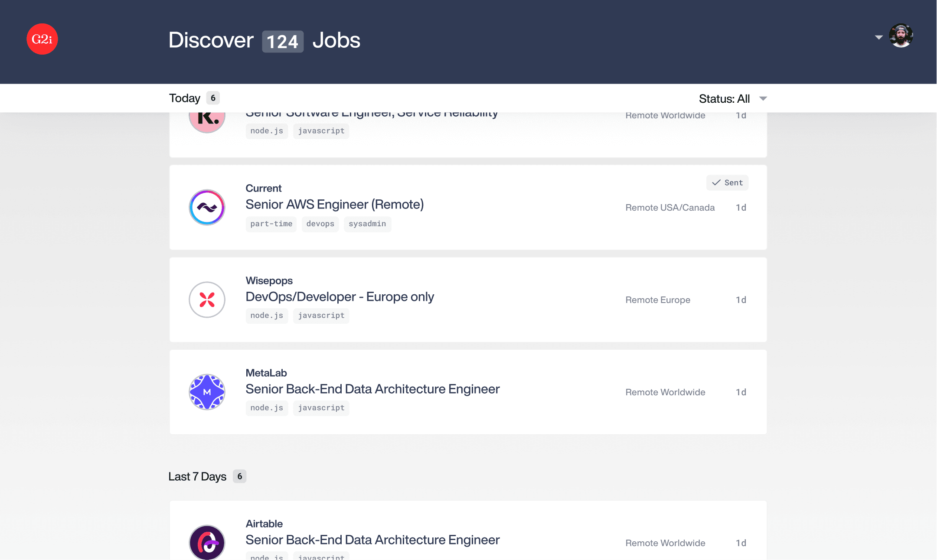Click the G2i logo
Viewport: 937px width, 560px height.
tap(42, 39)
